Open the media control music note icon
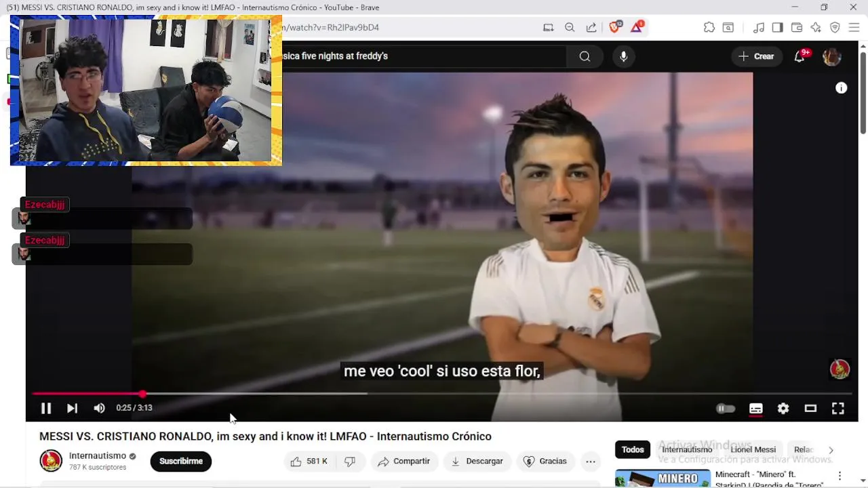Viewport: 868px width, 488px height. (x=759, y=28)
